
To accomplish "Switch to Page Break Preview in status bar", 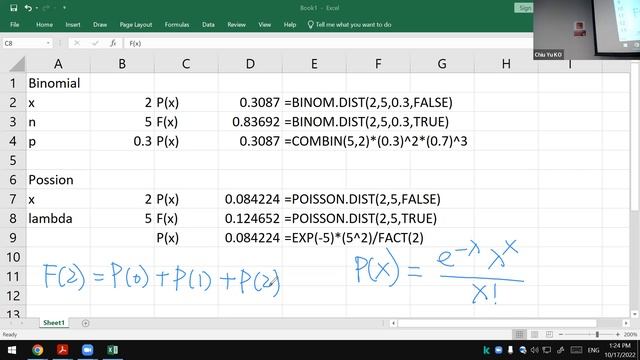I will point(549,335).
